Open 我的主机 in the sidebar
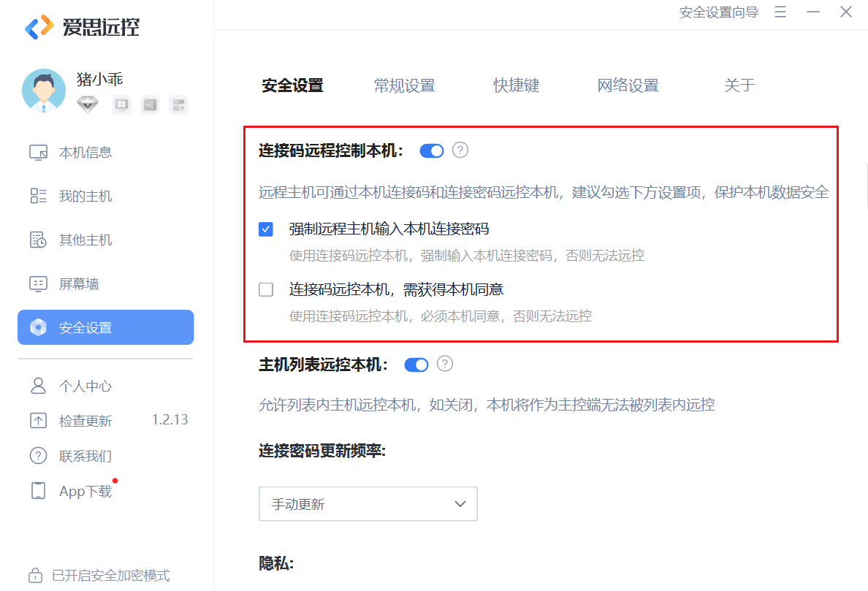Image resolution: width=868 pixels, height=591 pixels. pos(106,196)
